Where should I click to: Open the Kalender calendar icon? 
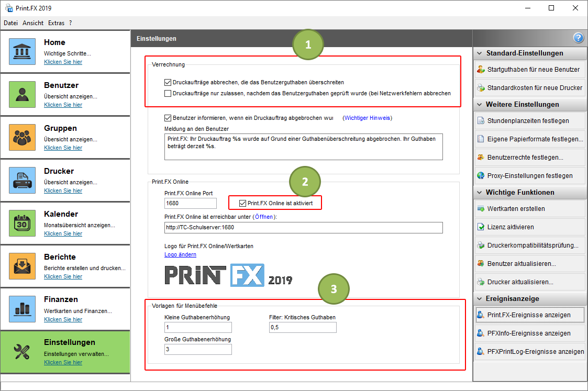coord(22,223)
